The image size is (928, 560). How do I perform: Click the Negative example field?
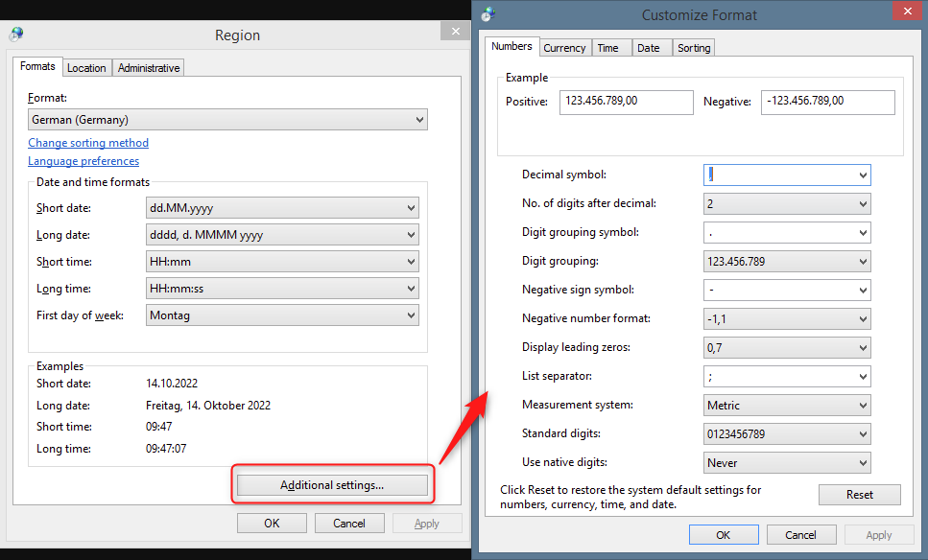click(828, 102)
